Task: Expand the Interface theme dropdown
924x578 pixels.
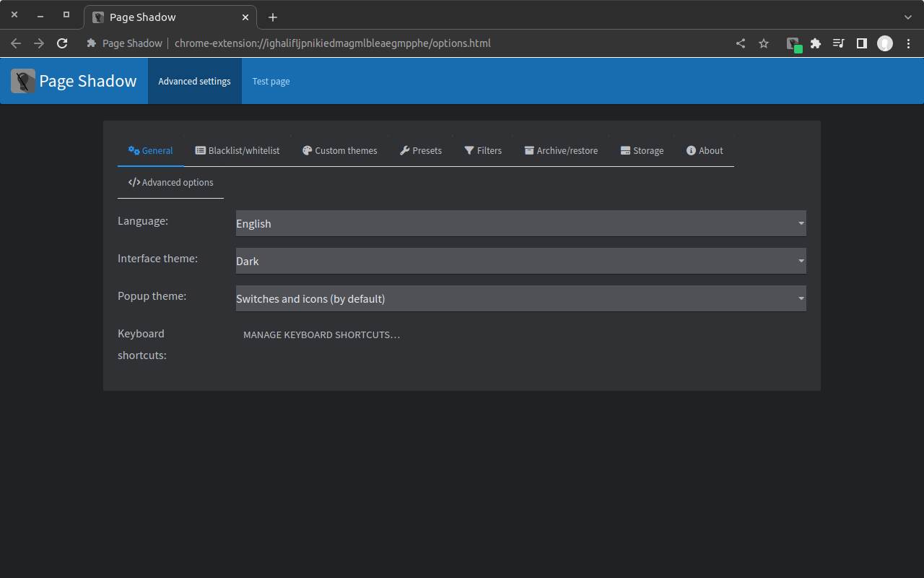Action: (521, 261)
